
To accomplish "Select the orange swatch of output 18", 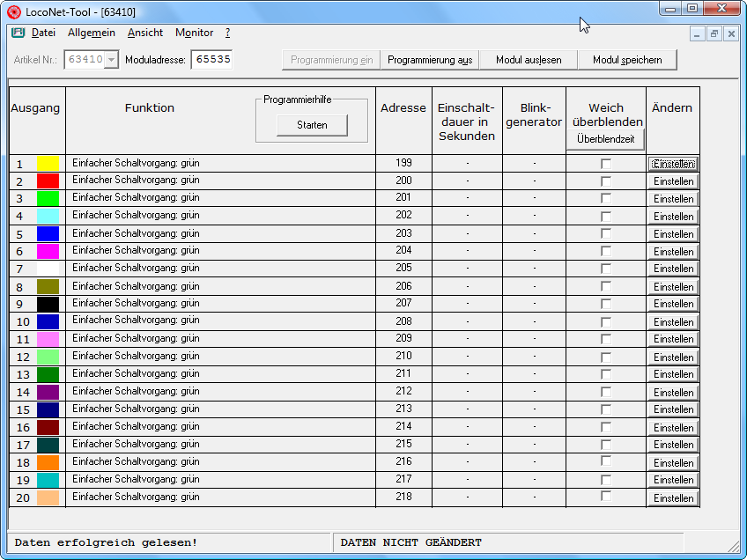I will pos(48,462).
